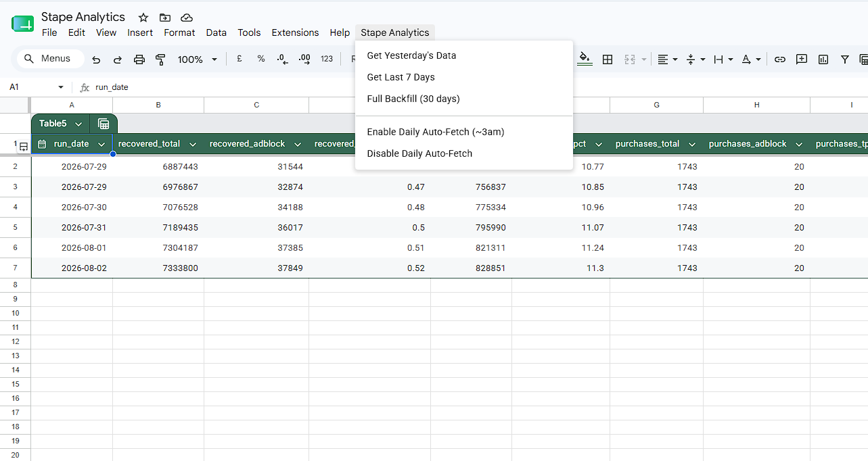Viewport: 868px width, 461px height.
Task: Close the Stape Analytics menu tab
Action: (395, 32)
